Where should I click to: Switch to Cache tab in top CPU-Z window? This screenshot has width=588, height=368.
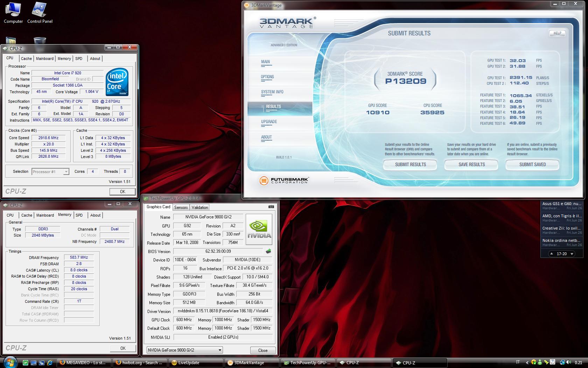click(26, 59)
